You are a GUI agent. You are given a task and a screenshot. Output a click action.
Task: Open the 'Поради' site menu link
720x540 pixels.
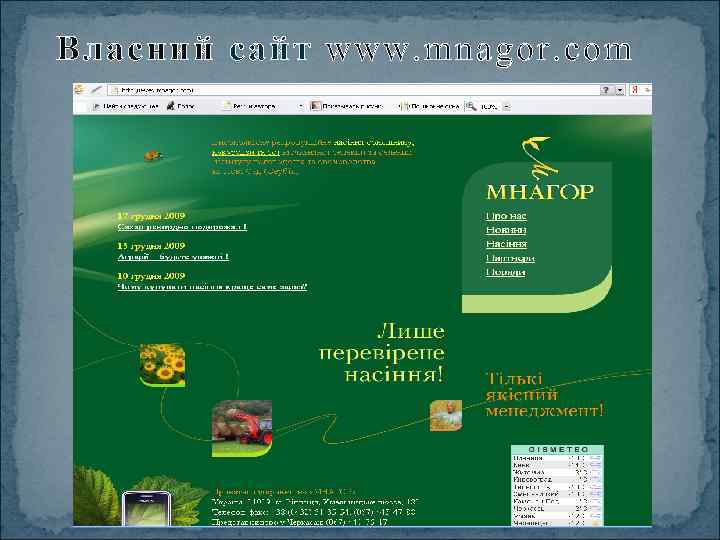[506, 272]
